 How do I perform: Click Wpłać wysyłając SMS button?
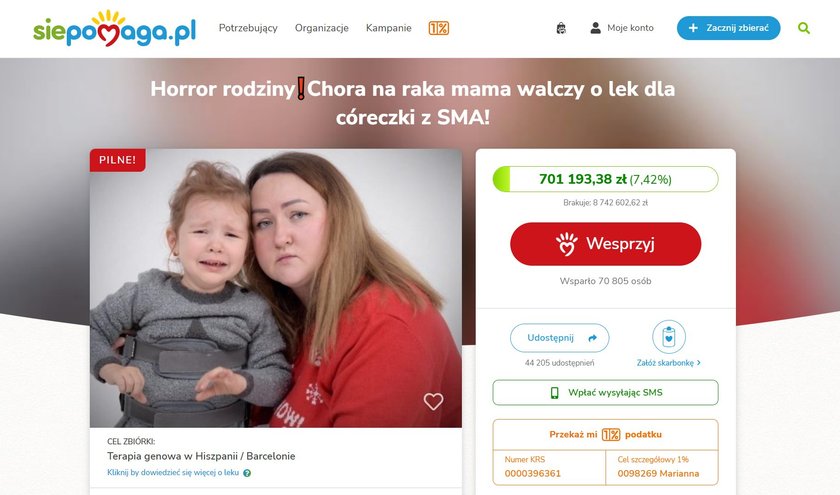point(605,393)
